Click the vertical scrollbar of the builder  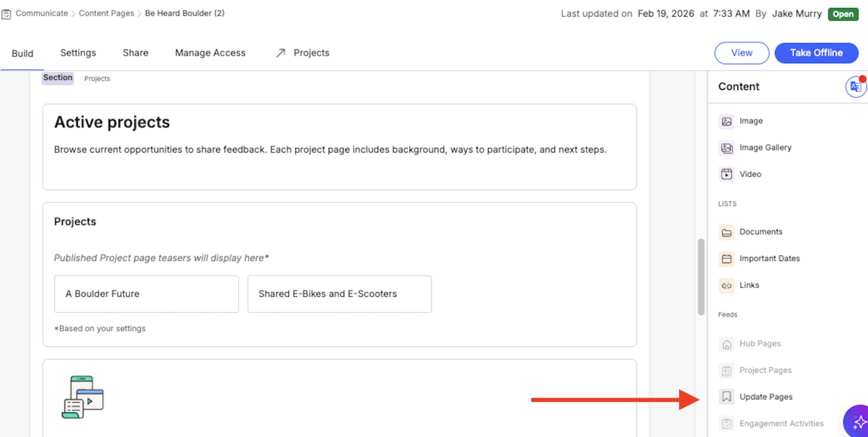tap(701, 277)
